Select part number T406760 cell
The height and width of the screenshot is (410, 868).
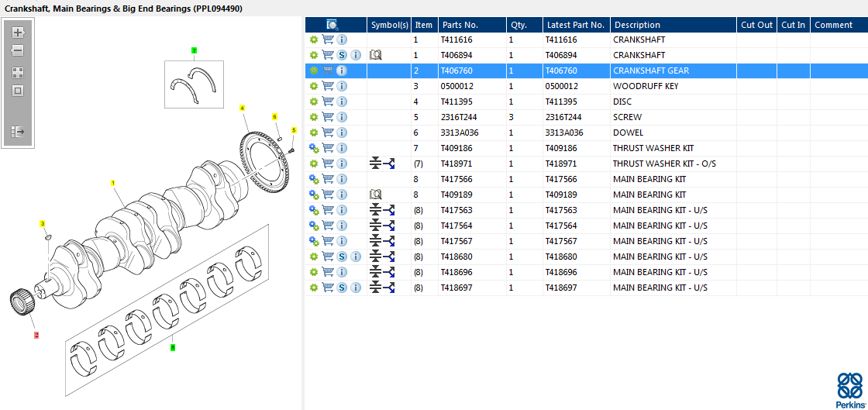(472, 71)
